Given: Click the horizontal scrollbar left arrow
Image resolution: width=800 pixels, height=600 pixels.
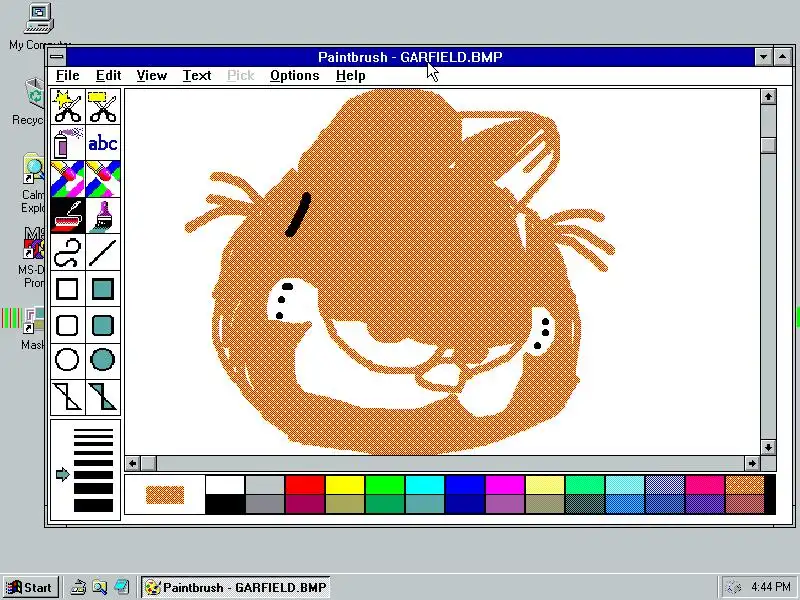Looking at the screenshot, I should pyautogui.click(x=133, y=463).
